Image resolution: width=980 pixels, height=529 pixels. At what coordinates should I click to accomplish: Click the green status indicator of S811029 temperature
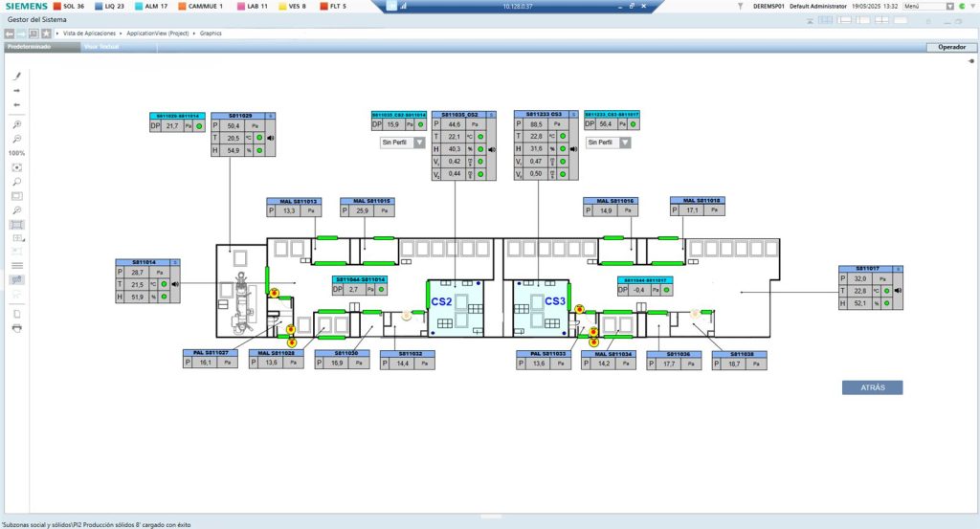tap(259, 138)
